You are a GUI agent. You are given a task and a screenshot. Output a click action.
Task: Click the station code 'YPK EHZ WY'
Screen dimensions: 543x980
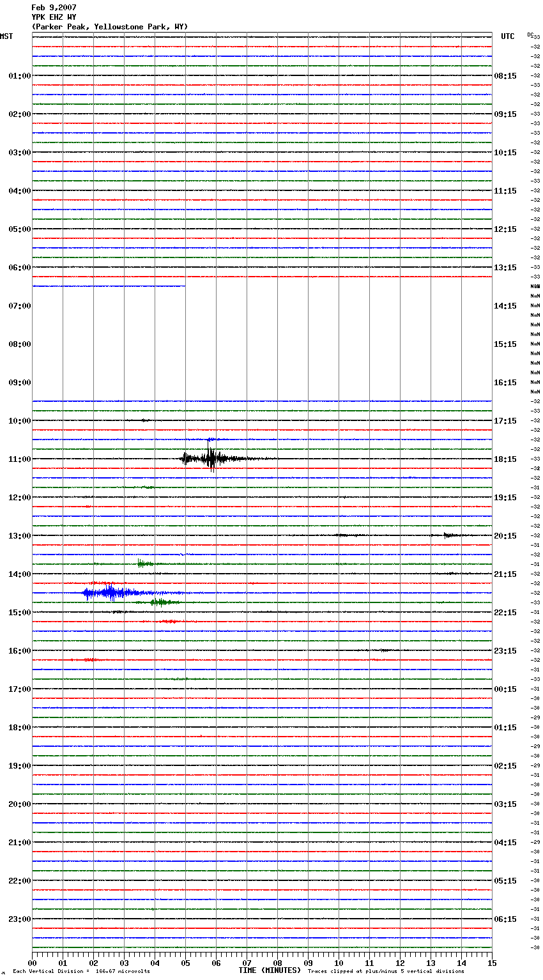(54, 17)
